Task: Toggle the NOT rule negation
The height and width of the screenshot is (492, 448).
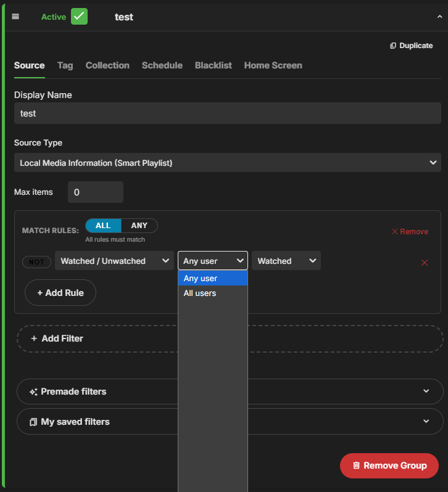Action: [36, 262]
